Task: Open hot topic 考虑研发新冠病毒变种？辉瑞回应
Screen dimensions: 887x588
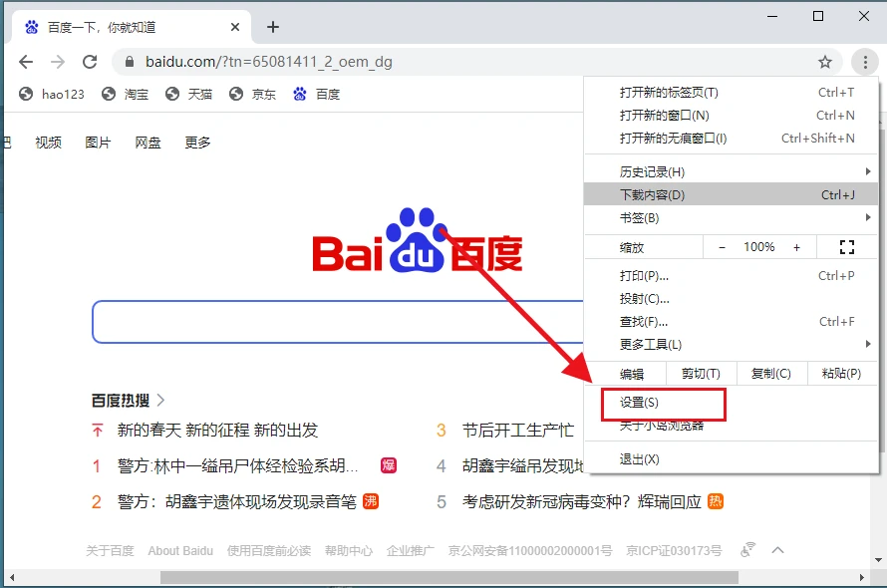Action: (581, 501)
